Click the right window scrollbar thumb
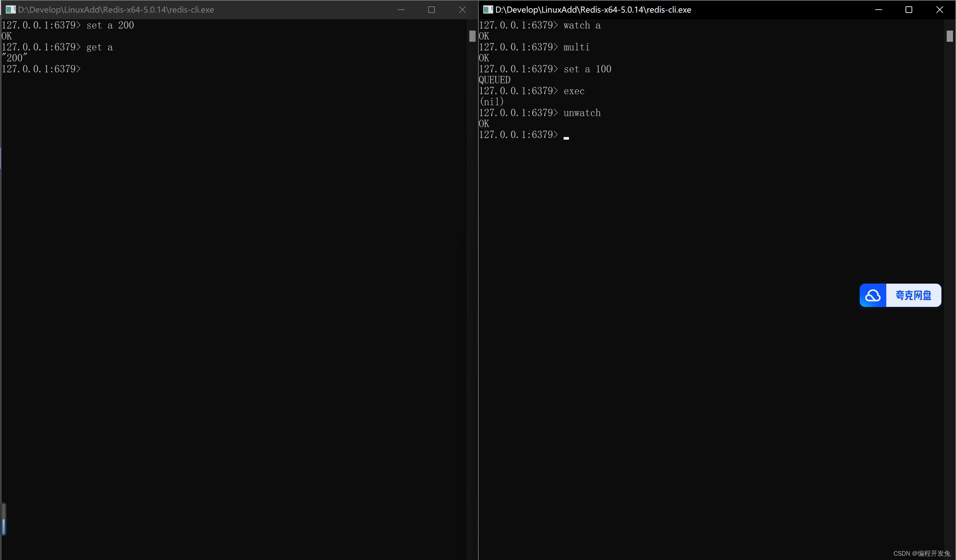The height and width of the screenshot is (560, 956). [950, 36]
